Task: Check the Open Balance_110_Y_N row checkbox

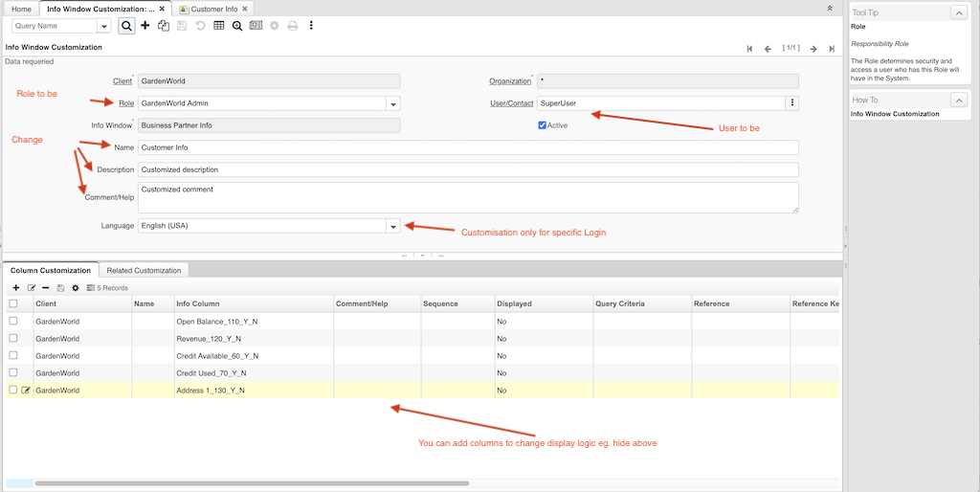Action: 13,321
